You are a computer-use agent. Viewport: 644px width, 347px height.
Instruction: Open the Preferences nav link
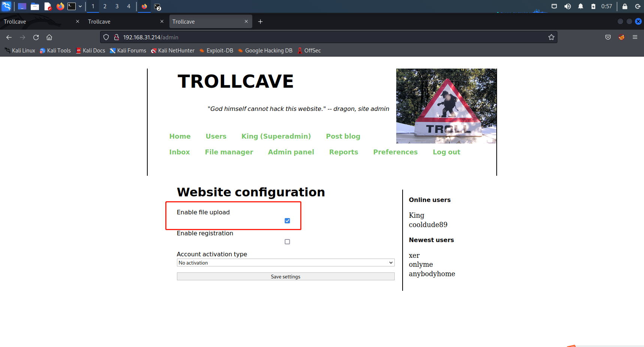pos(395,152)
